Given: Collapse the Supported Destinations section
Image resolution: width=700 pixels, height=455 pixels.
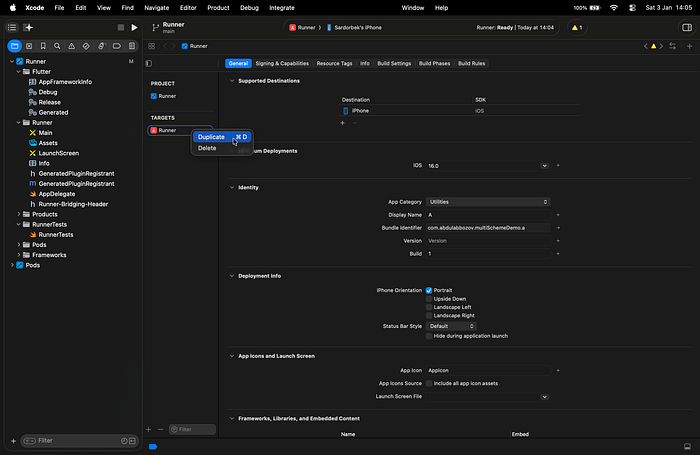Looking at the screenshot, I should 232,81.
